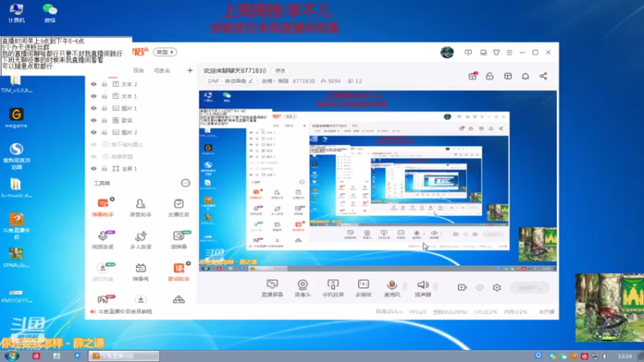Lock the 全屏 1 source
Image resolution: width=644 pixels, height=362 pixels.
tap(105, 168)
